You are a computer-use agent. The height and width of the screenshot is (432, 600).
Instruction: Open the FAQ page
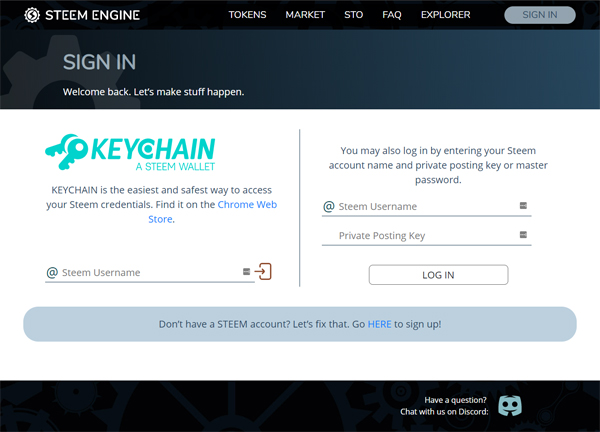pos(392,16)
